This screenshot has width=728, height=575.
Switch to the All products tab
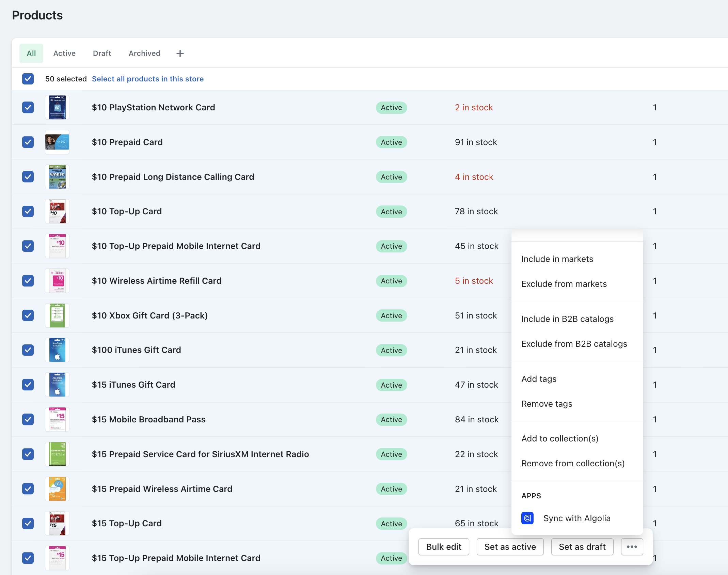coord(31,53)
